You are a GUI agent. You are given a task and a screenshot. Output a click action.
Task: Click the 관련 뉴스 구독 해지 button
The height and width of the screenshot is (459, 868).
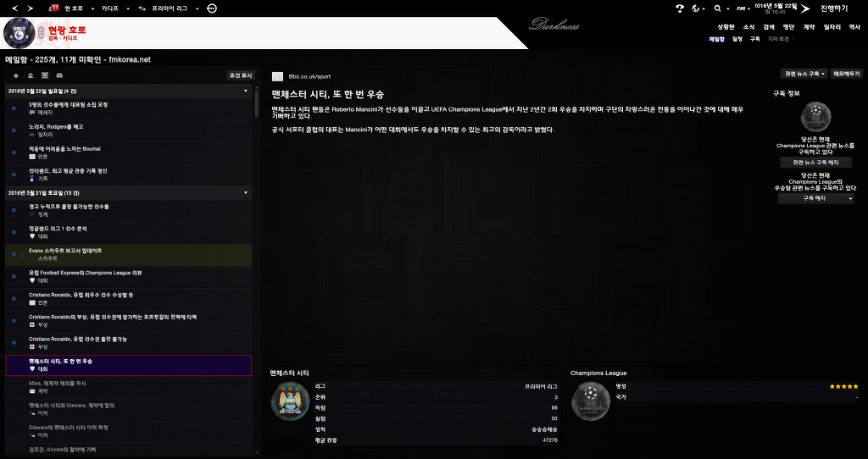[x=815, y=162]
